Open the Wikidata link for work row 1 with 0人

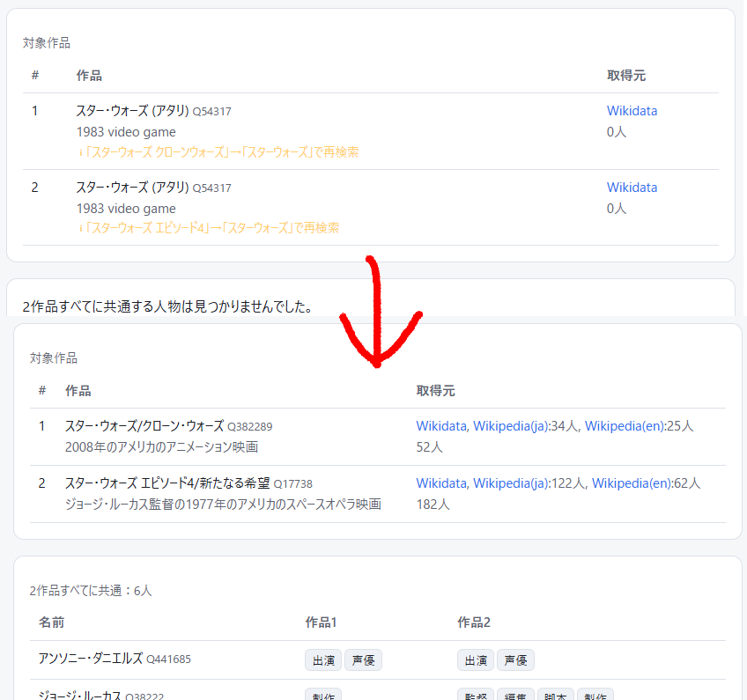tap(632, 111)
